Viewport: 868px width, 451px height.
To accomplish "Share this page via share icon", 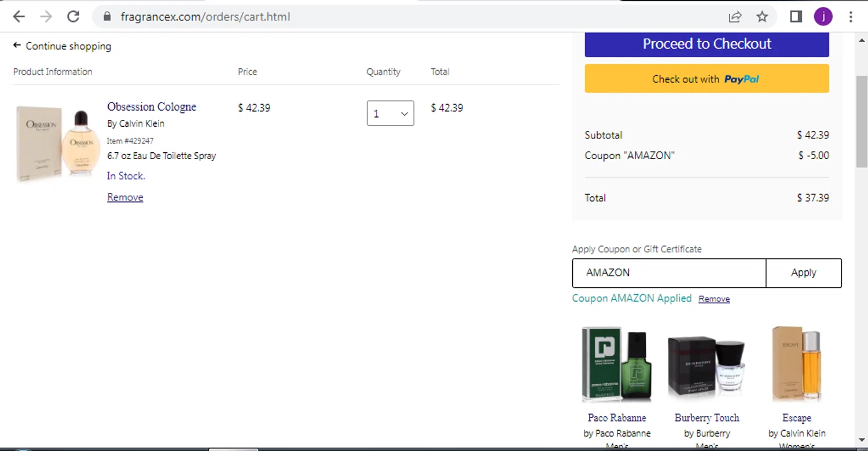I will coord(735,17).
